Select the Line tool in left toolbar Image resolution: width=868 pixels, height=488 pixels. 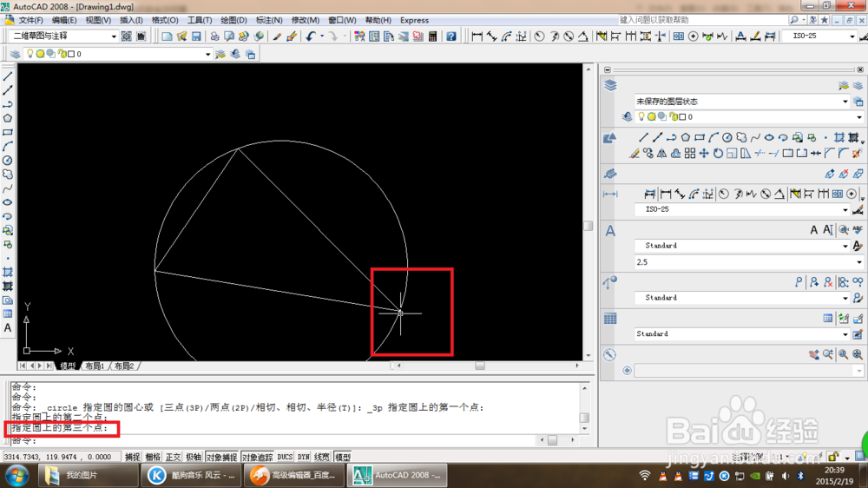pos(8,76)
